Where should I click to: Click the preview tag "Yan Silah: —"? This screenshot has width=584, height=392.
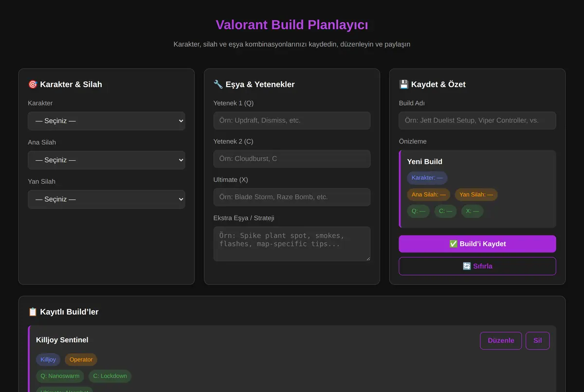pyautogui.click(x=476, y=195)
